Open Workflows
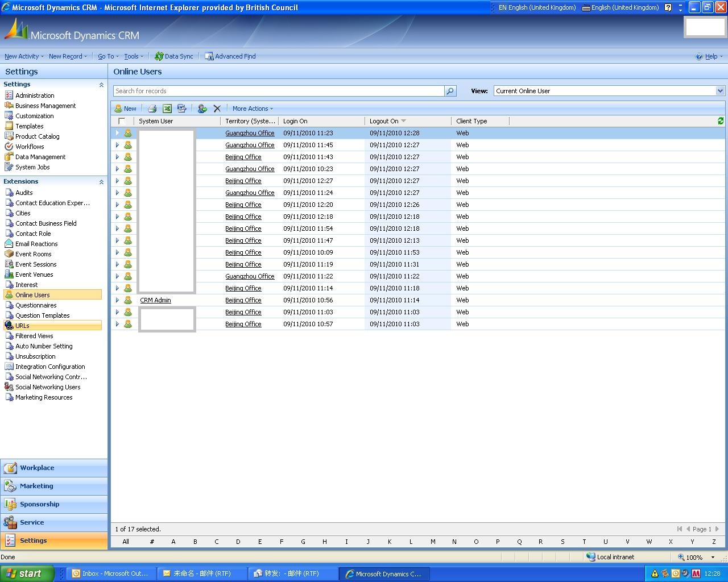Image resolution: width=728 pixels, height=582 pixels. 30,147
